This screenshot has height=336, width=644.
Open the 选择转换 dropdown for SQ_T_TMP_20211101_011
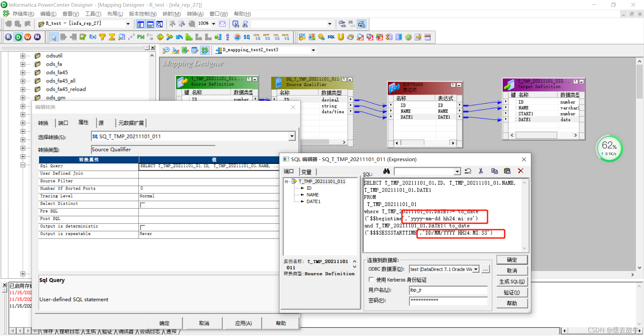pyautogui.click(x=292, y=136)
